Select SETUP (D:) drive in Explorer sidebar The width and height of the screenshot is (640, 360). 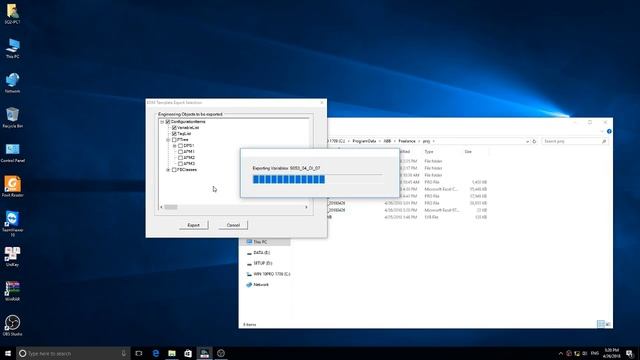263,263
